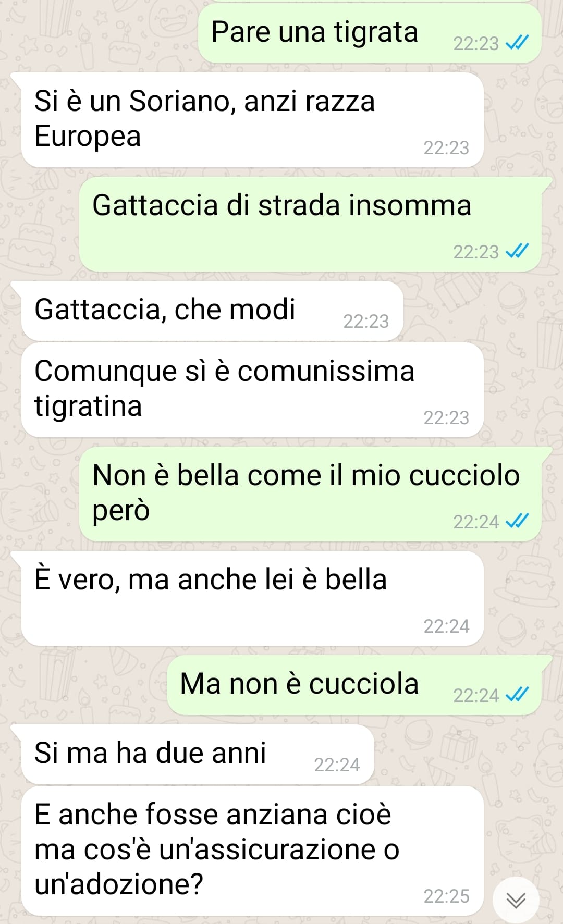Screen dimensions: 563x924
Task: Tap the 22:25 timestamp on last message
Action: click(x=446, y=896)
